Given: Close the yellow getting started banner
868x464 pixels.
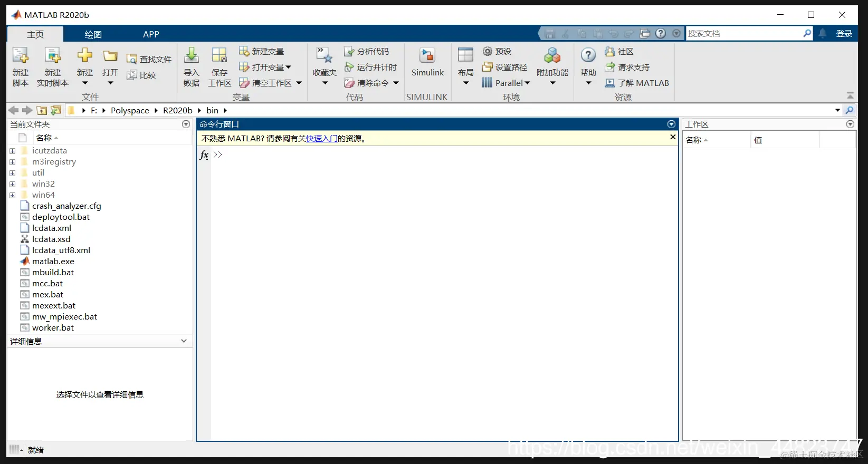Looking at the screenshot, I should tap(673, 137).
